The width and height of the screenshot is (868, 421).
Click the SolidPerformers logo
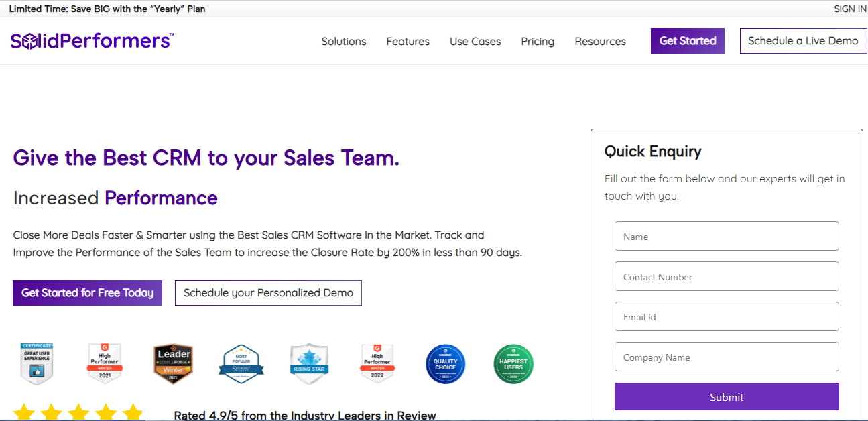(92, 41)
